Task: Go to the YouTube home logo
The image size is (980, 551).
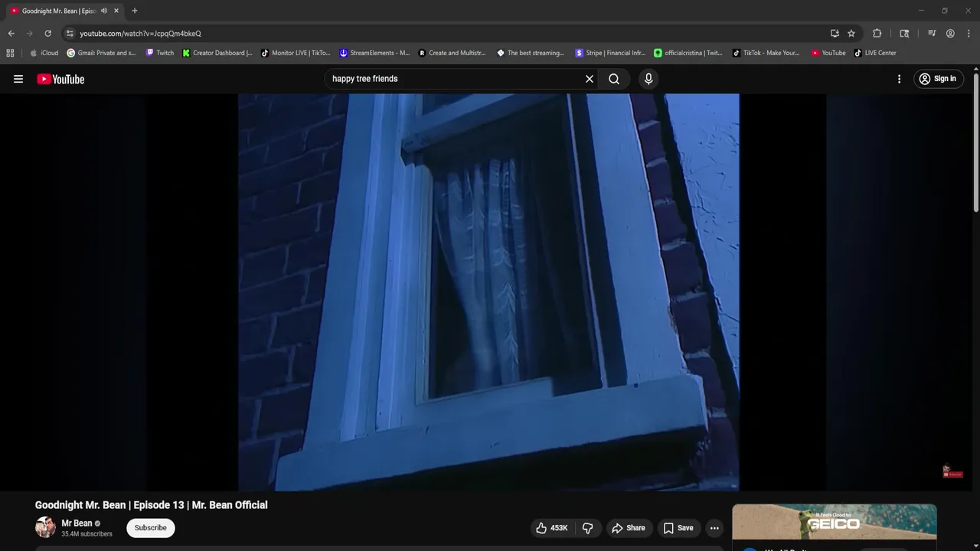Action: [60, 79]
